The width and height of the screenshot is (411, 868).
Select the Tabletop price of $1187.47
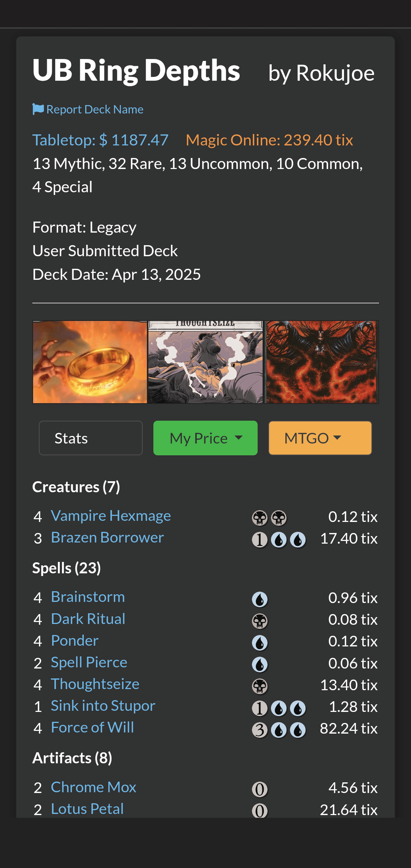[100, 140]
